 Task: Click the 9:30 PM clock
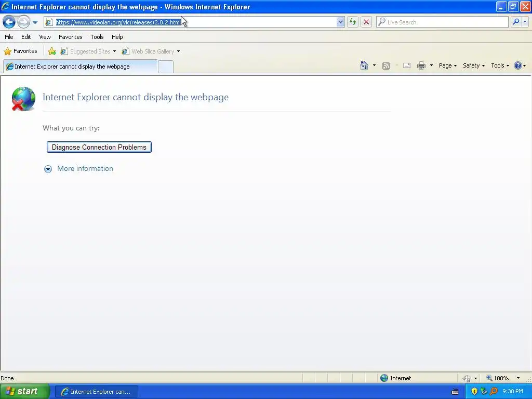[x=513, y=392]
